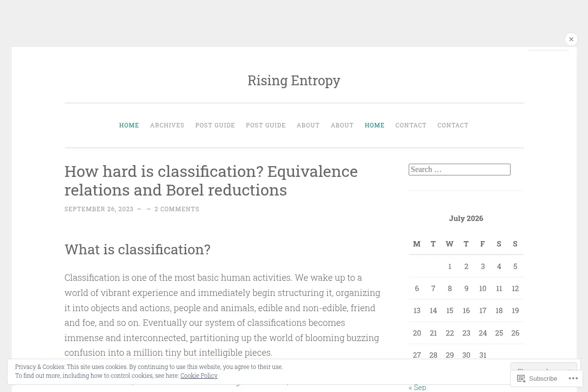
Task: Click the What is classification? heading
Action: click(x=137, y=249)
